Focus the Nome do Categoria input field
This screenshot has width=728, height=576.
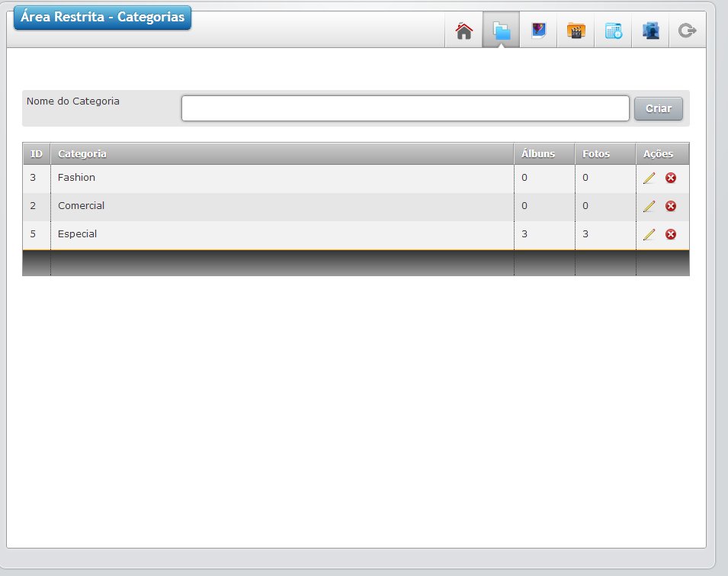[x=406, y=108]
